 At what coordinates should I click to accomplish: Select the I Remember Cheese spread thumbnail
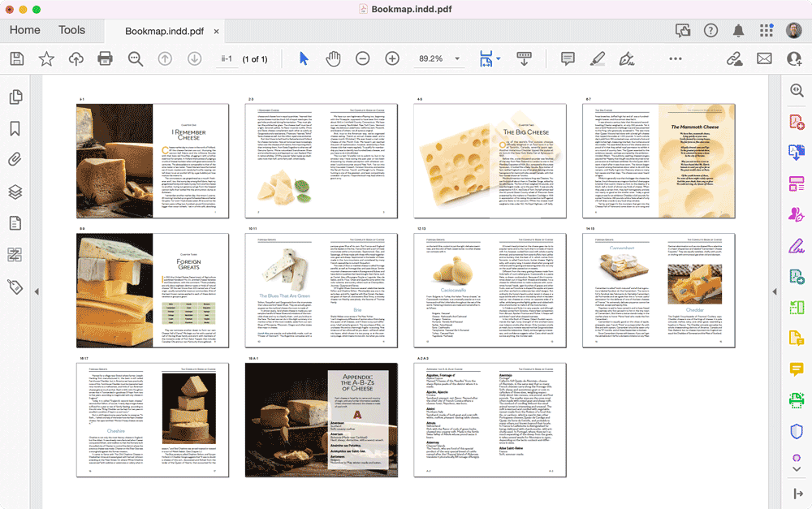click(153, 161)
